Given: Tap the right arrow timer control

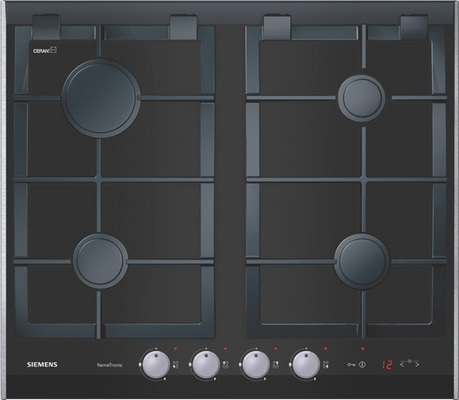Looking at the screenshot, I should click(x=417, y=364).
